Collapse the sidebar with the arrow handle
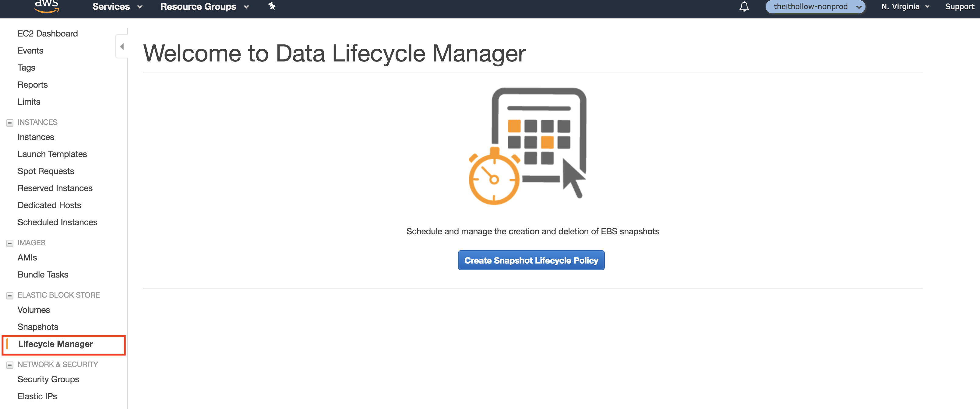Image resolution: width=980 pixels, height=409 pixels. 122,46
